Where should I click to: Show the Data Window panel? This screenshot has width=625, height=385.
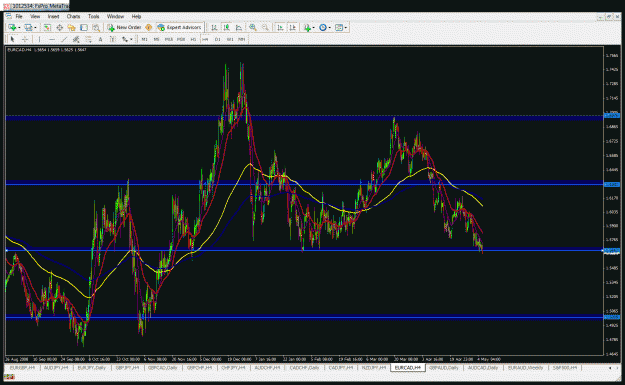pos(59,28)
